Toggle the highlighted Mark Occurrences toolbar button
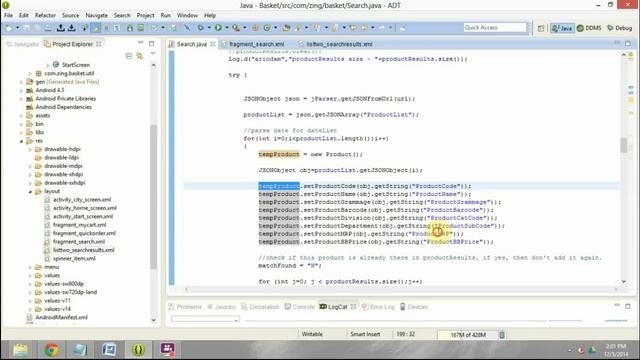 [x=96, y=28]
